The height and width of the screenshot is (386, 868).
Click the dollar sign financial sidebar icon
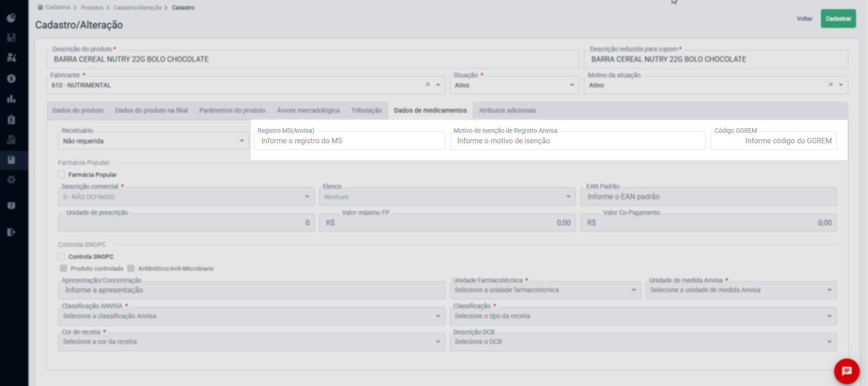11,78
